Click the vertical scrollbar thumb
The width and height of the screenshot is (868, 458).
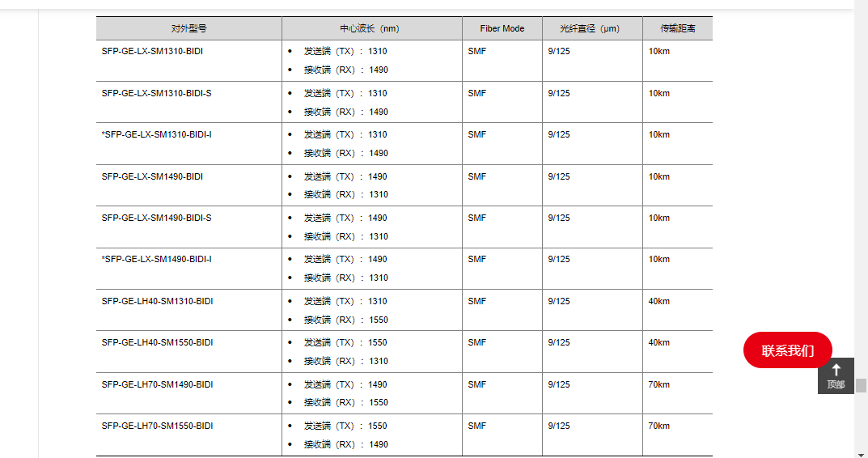pyautogui.click(x=862, y=385)
